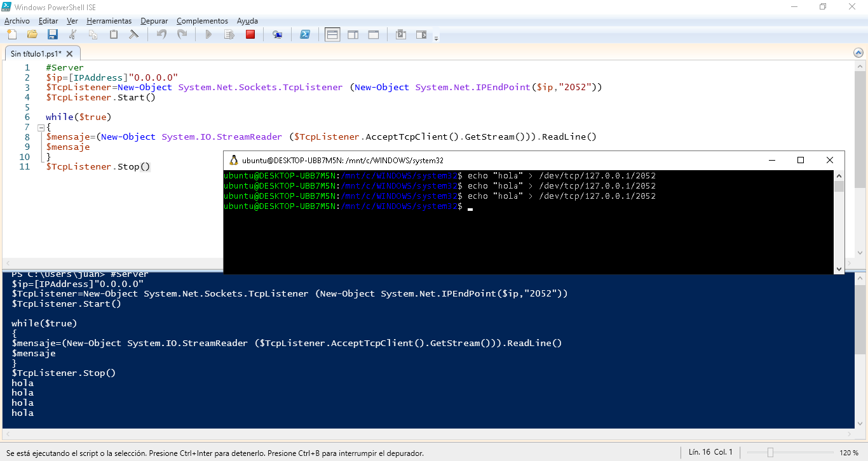The height and width of the screenshot is (461, 868).
Task: Show the command window icon
Action: [x=400, y=34]
